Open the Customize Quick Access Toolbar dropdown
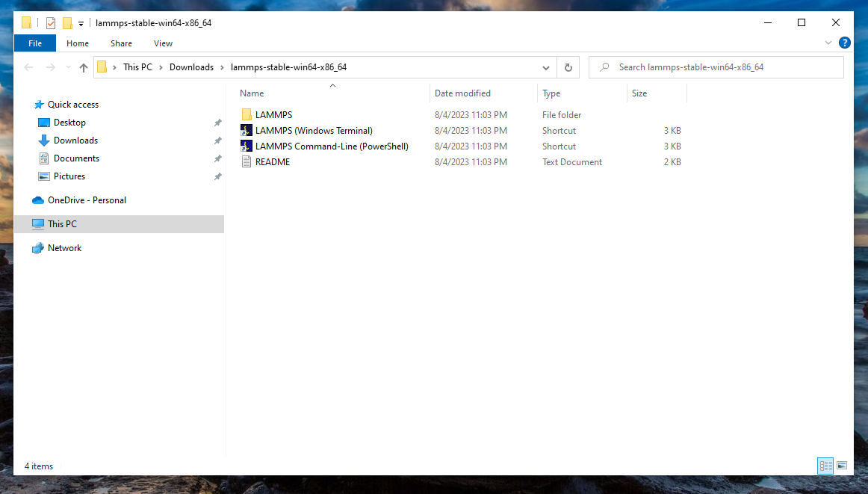 coord(81,23)
